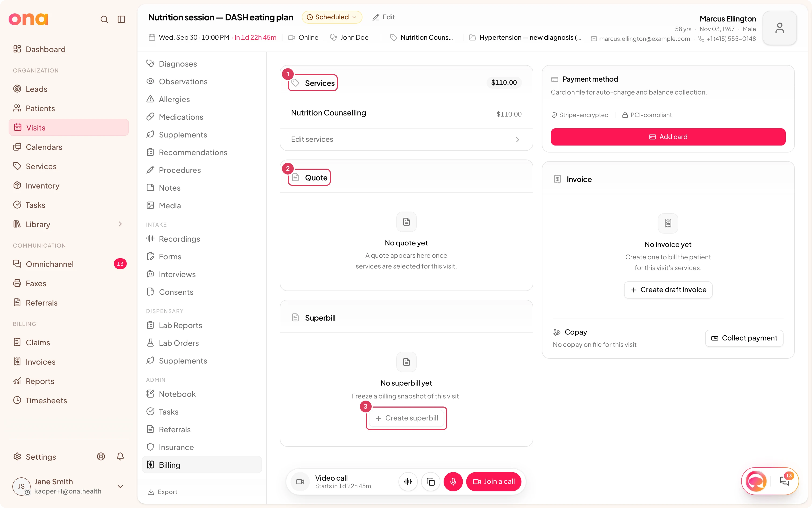This screenshot has height=508, width=812.
Task: Click the Nutrition Couns... service tag
Action: pos(421,37)
